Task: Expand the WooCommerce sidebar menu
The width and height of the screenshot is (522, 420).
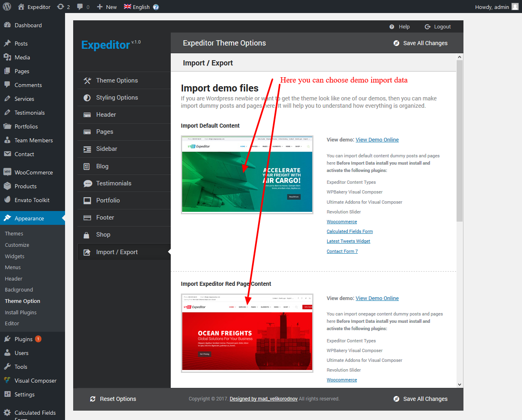Action: coord(33,172)
